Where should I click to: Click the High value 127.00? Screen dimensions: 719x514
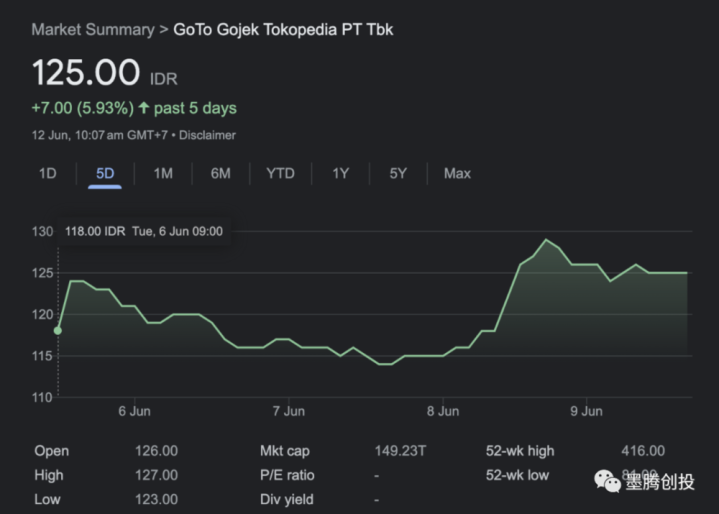(156, 475)
